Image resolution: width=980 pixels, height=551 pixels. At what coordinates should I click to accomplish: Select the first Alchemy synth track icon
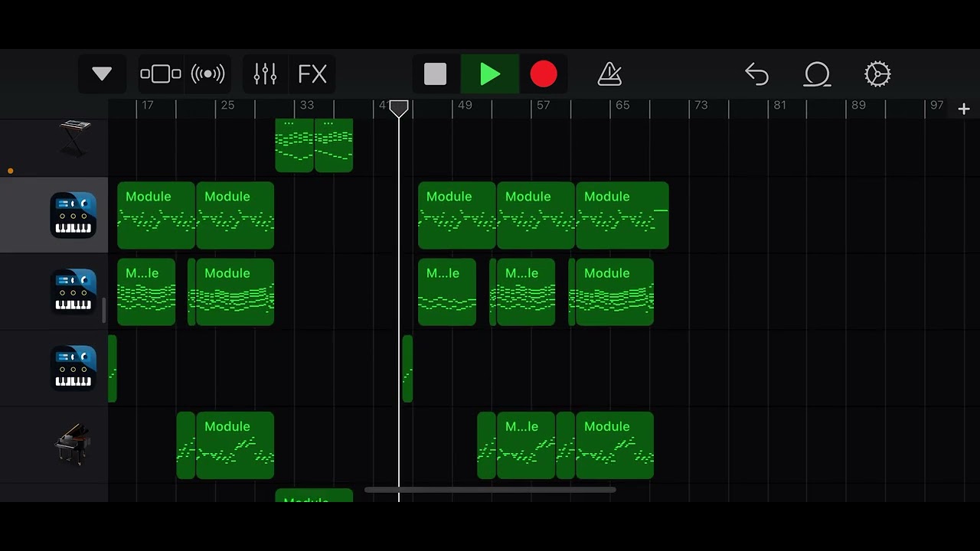[73, 215]
